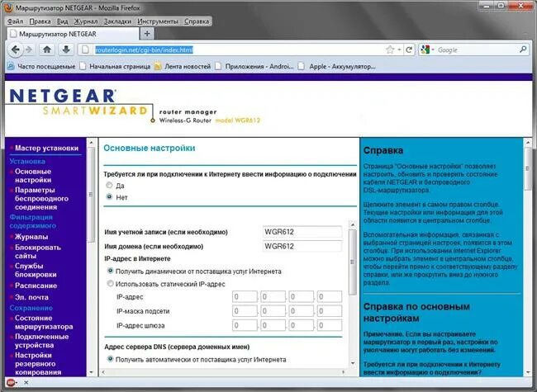Screen dimensions: 537x392
Task: Click the page icon in address bar
Action: click(x=85, y=50)
